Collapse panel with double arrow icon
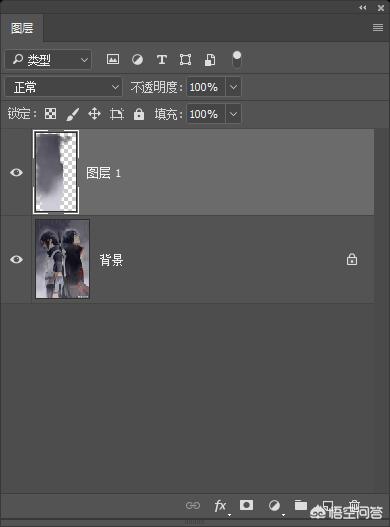Screen dimensions: 390x527 362,8
